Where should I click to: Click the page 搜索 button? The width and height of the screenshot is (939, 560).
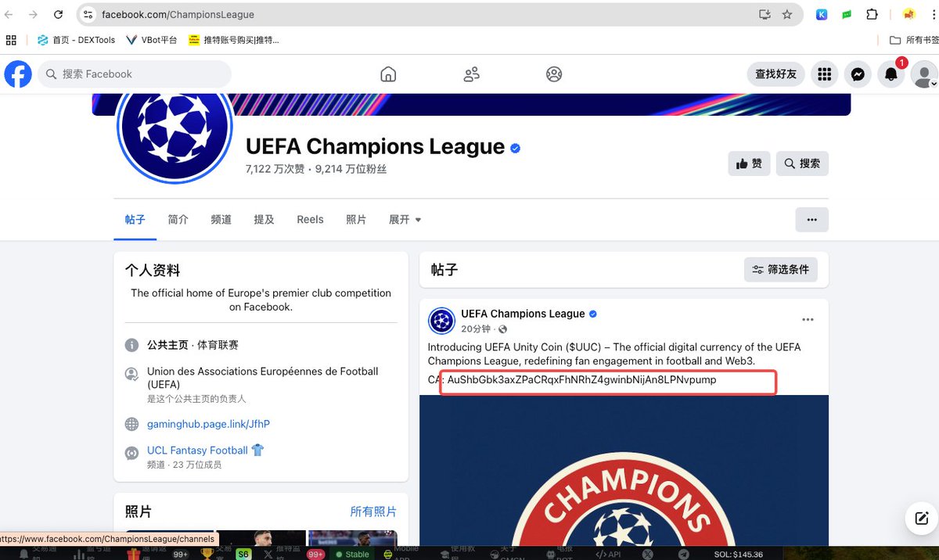point(802,163)
